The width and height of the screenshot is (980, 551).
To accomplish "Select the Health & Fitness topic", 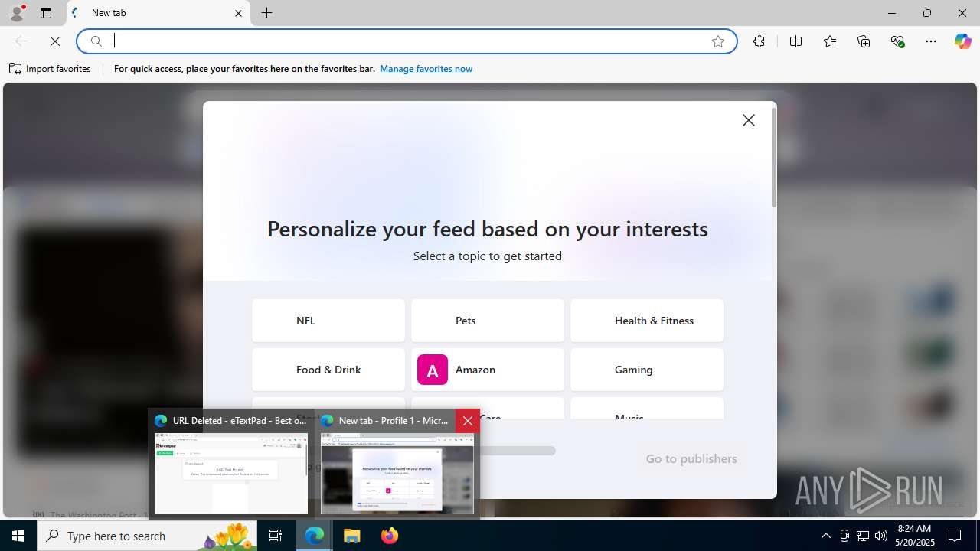I will point(647,321).
